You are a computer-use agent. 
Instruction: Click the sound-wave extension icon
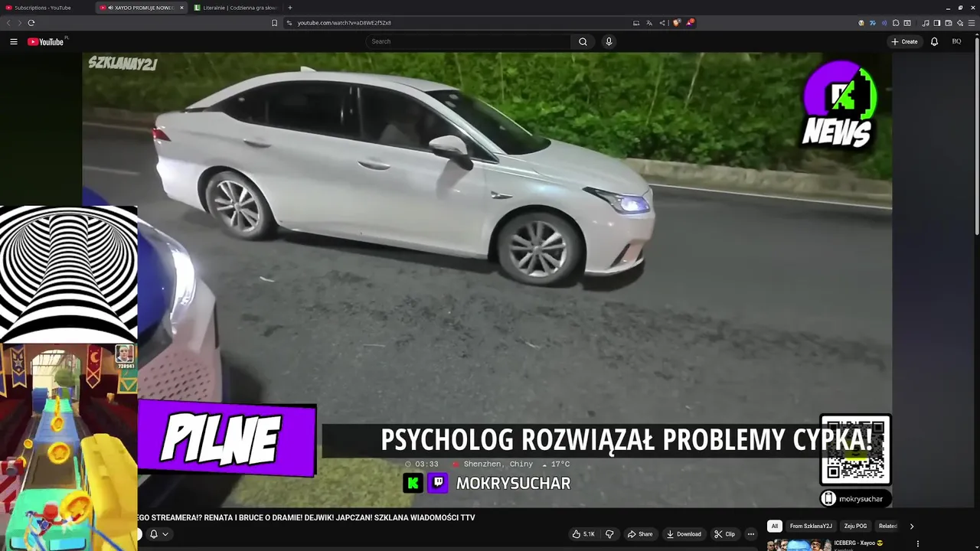tap(884, 23)
